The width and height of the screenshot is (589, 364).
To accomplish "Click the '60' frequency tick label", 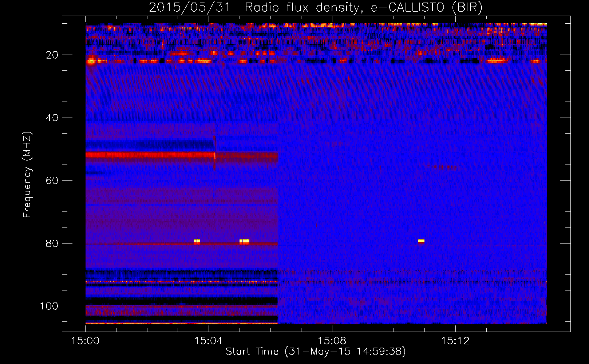I will 52,181.
